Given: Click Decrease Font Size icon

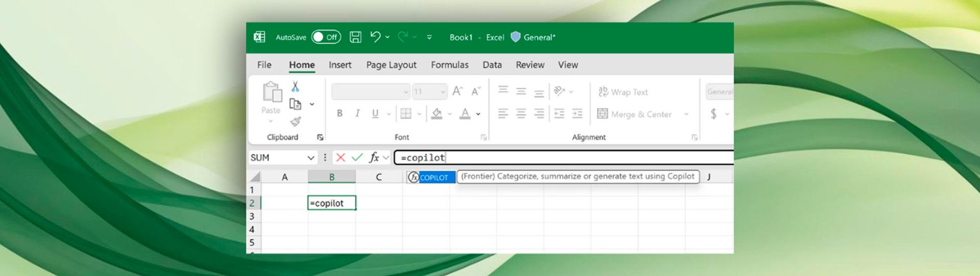Looking at the screenshot, I should click(476, 91).
